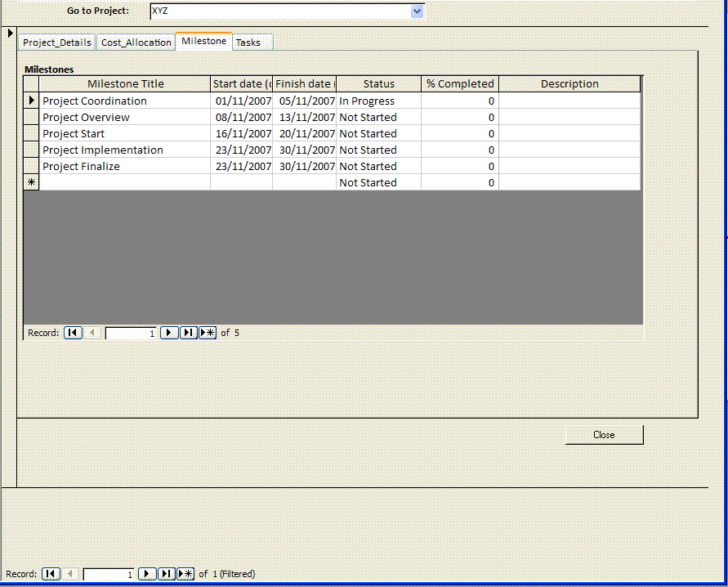Select the Project Finalize row selector
Image resolution: width=728 pixels, height=587 pixels.
point(31,166)
